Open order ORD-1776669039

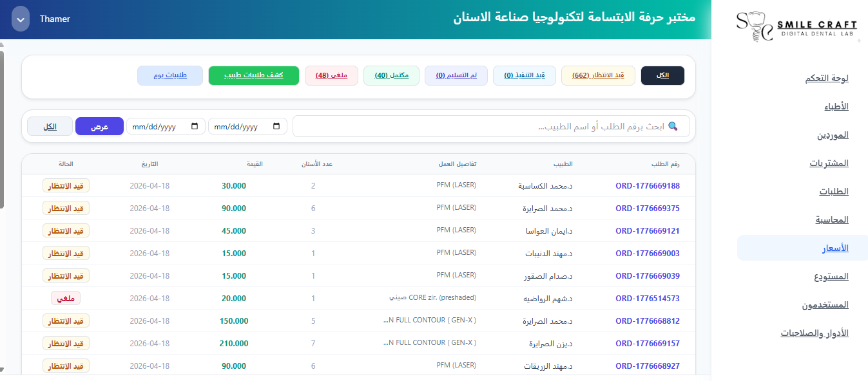coord(648,276)
